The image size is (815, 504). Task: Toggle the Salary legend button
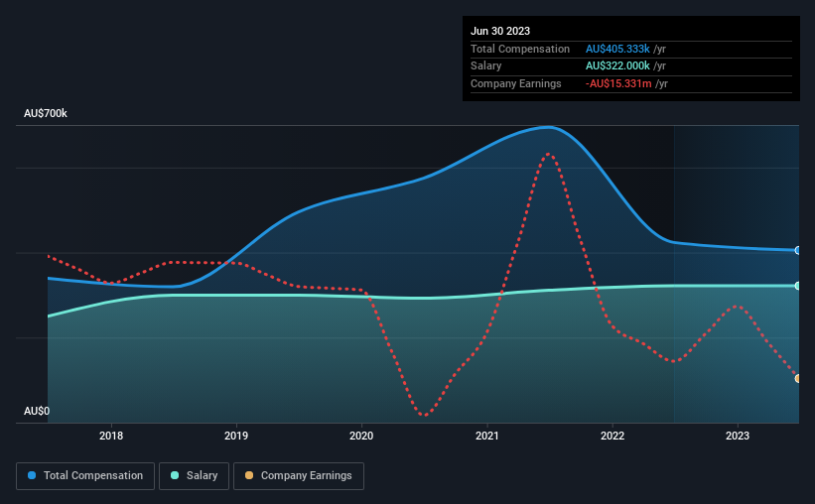(194, 476)
